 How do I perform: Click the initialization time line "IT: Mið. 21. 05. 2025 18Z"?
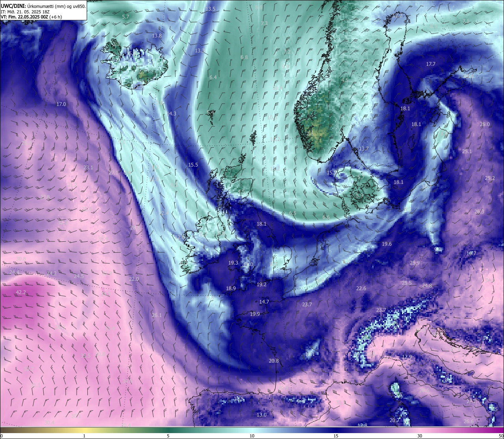(x=25, y=12)
